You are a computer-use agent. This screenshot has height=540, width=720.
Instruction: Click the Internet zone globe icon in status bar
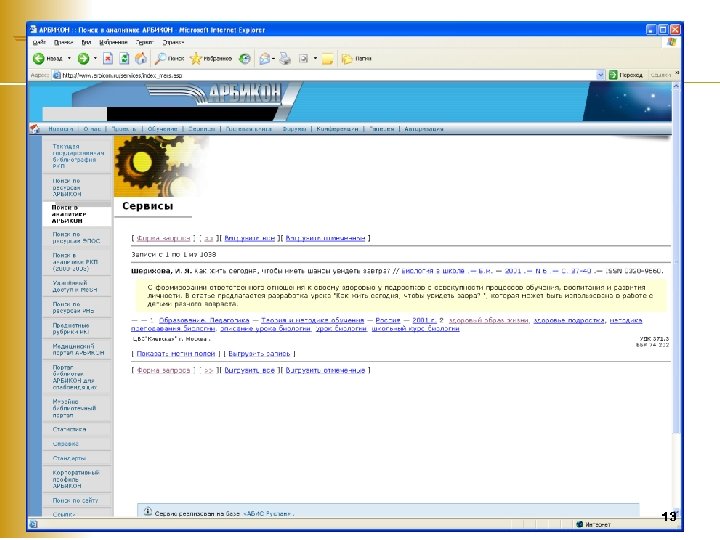(579, 524)
